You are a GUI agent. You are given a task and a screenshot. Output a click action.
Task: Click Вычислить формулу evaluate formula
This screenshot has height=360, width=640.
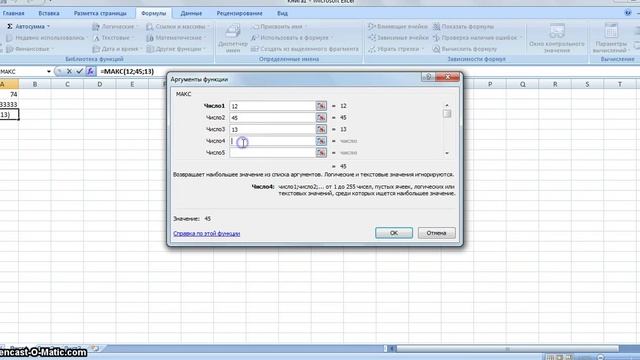click(x=464, y=49)
